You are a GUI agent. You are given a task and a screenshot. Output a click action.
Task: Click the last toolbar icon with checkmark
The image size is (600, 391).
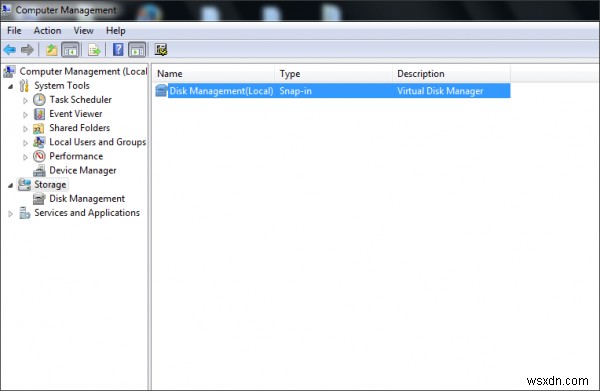161,50
